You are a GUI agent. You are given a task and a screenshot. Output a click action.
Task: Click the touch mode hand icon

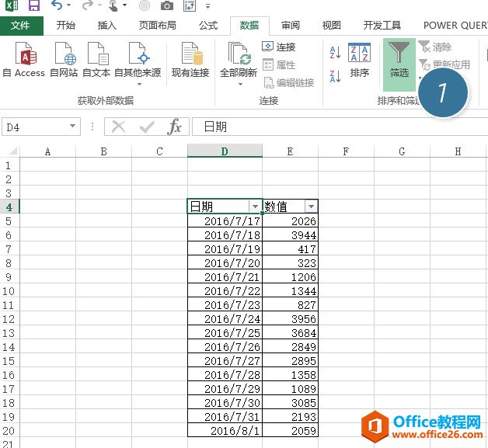(x=113, y=5)
